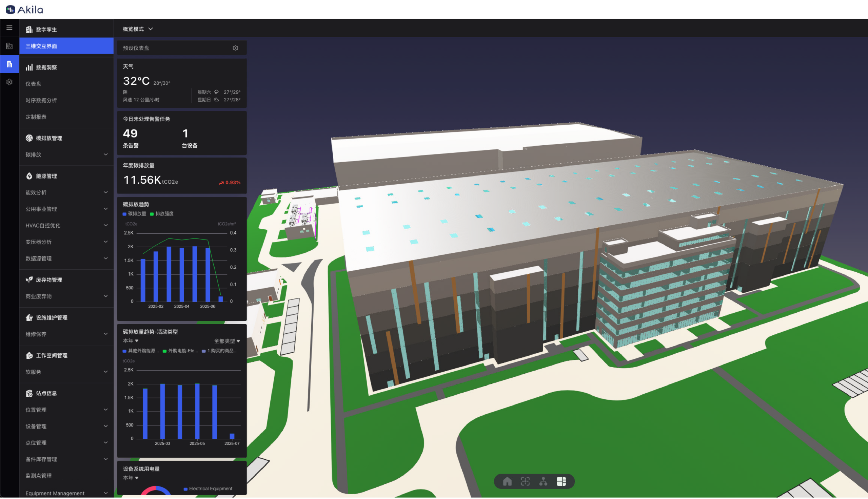Select the dashboard layout icon in 3D navigation bar
The image size is (868, 499).
(x=562, y=481)
